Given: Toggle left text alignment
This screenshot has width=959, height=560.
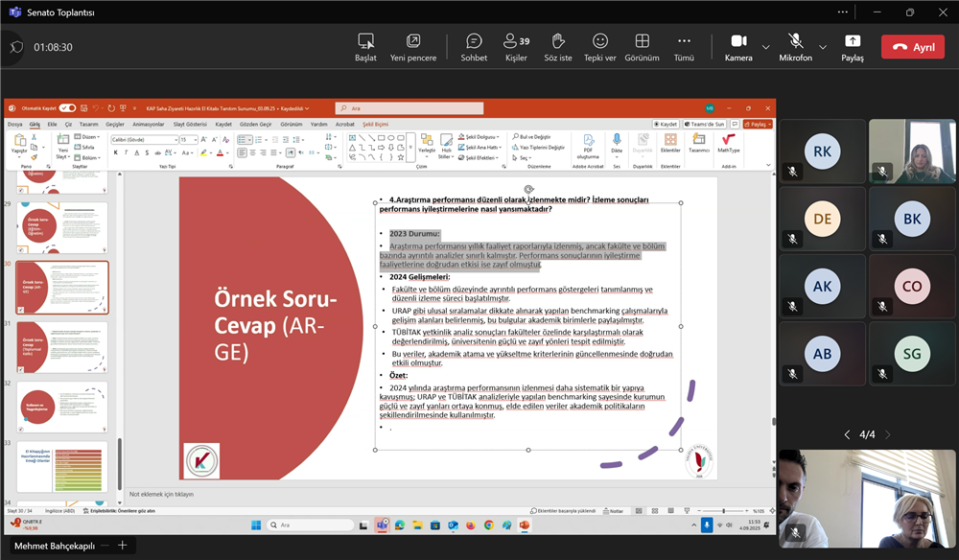Looking at the screenshot, I should [x=243, y=152].
